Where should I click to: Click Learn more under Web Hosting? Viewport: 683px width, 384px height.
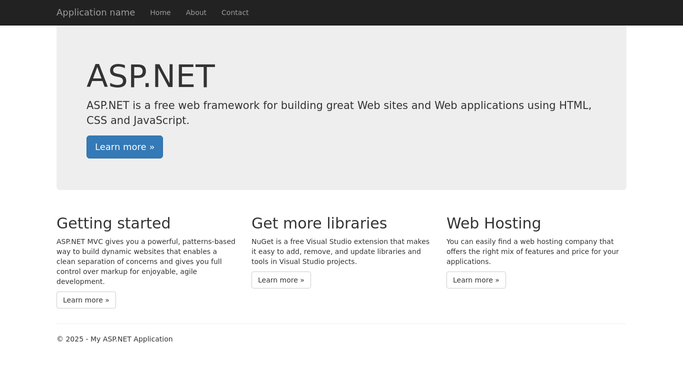[476, 280]
